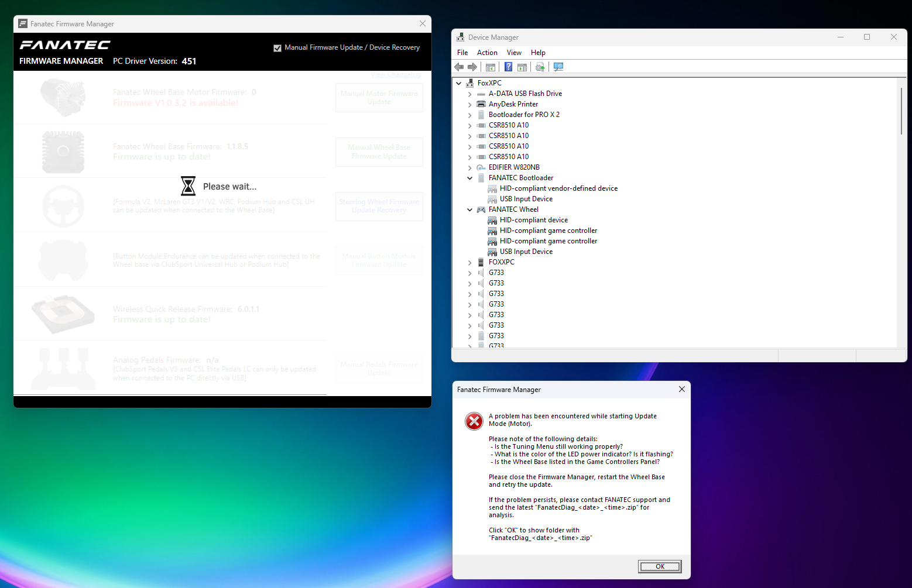
Task: Click the Fanatec logo in Firmware Manager title bar
Action: (23, 23)
